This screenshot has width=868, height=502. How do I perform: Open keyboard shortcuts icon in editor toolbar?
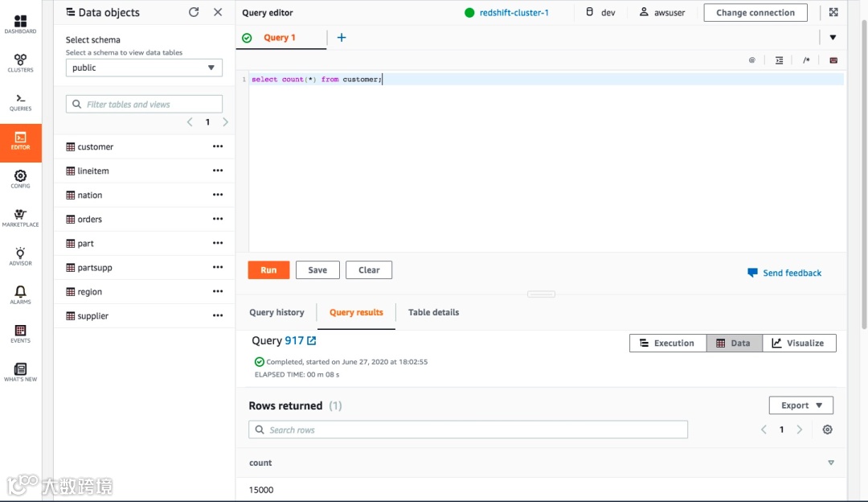pos(833,60)
